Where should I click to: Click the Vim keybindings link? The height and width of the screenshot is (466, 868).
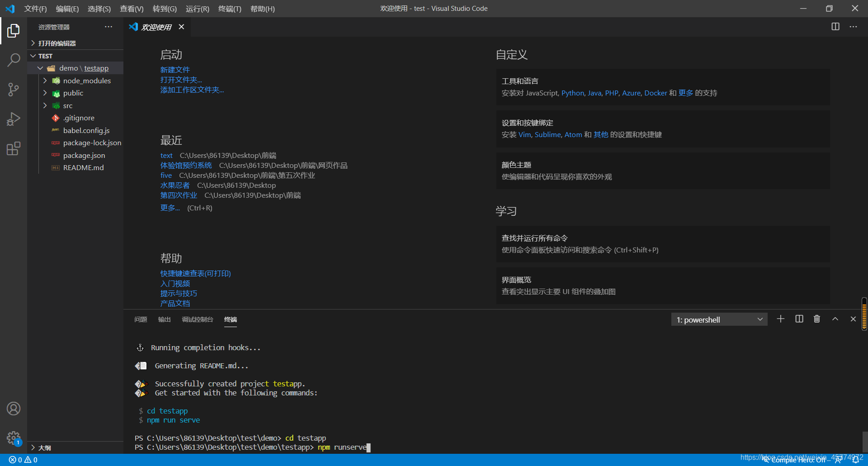(524, 134)
